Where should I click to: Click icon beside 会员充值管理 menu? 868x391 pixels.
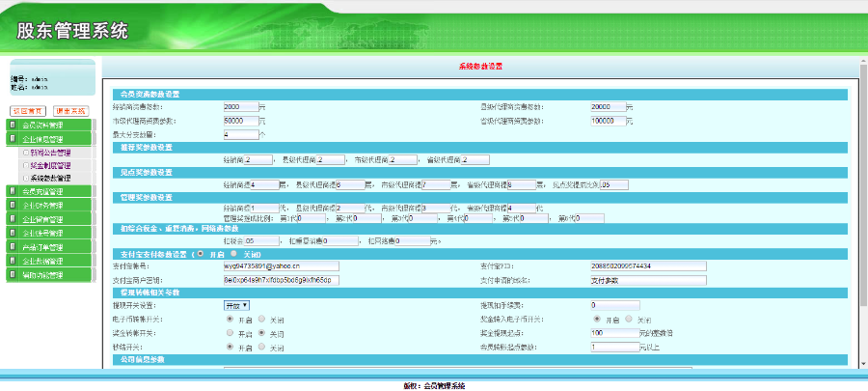(x=13, y=191)
